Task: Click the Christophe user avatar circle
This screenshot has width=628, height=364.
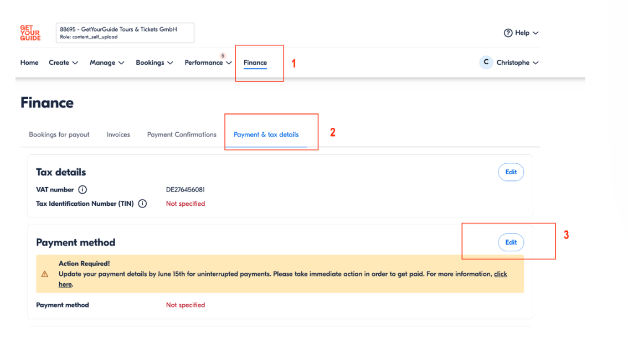Action: (486, 63)
